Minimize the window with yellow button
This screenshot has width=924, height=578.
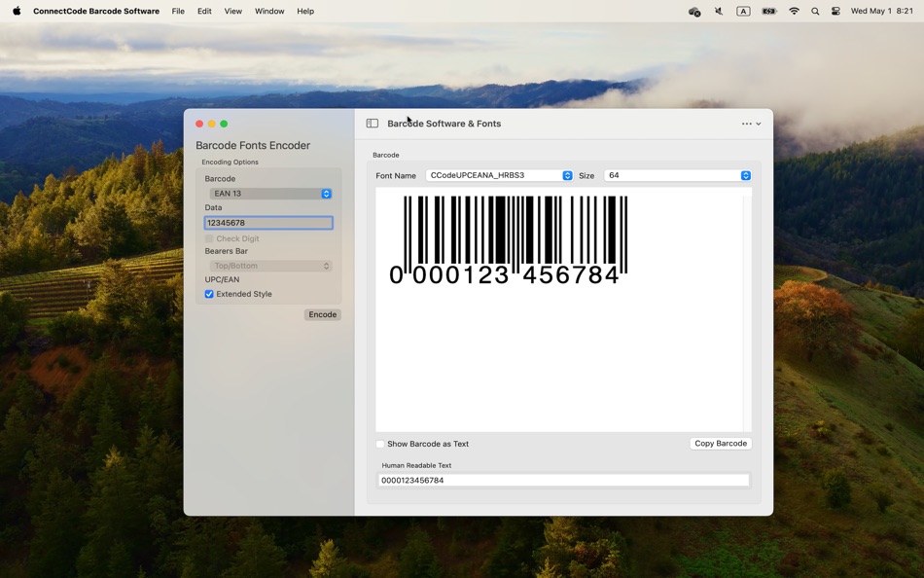[212, 124]
